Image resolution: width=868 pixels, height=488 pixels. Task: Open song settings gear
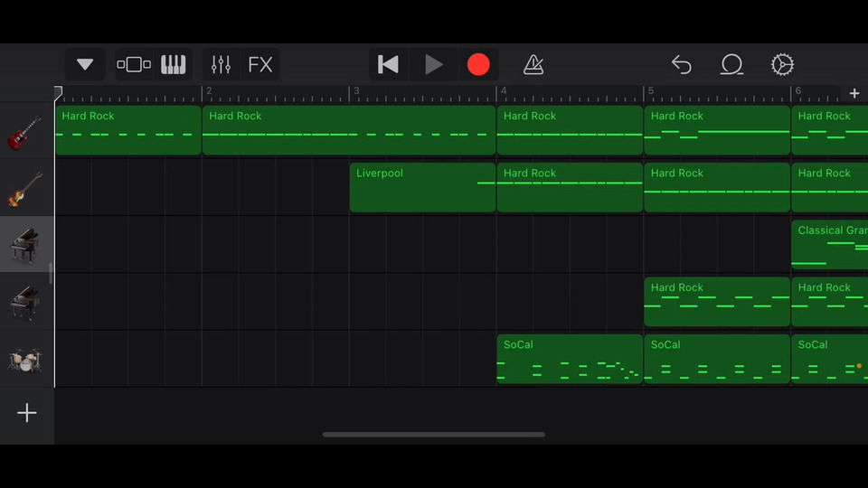click(782, 65)
